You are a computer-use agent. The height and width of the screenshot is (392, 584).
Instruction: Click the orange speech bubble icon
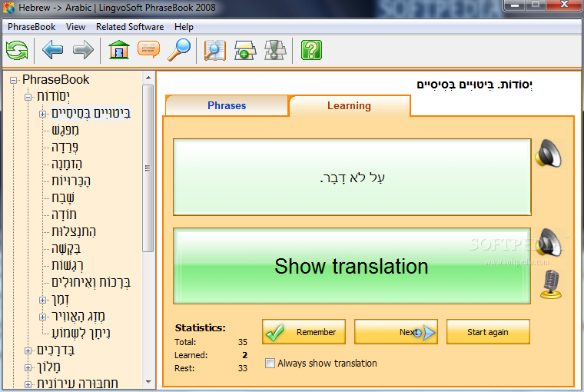click(148, 50)
